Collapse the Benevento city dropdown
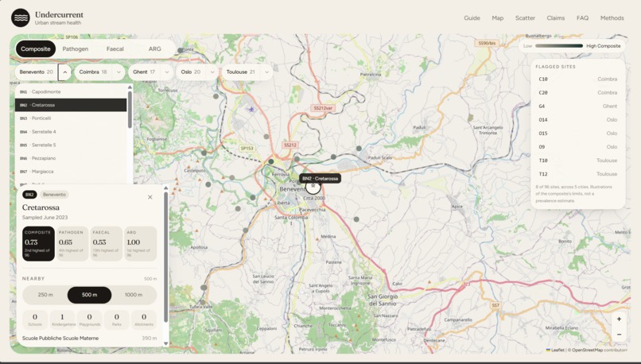The image size is (641, 364). [x=64, y=72]
